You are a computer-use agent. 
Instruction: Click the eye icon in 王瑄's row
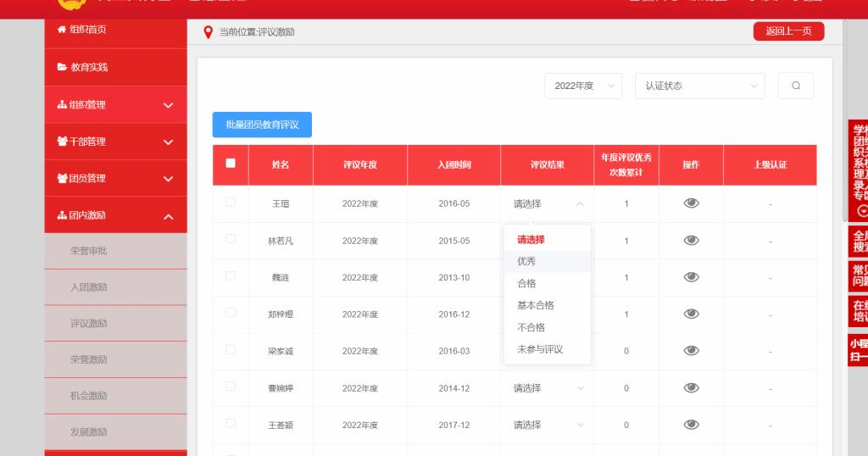[691, 203]
